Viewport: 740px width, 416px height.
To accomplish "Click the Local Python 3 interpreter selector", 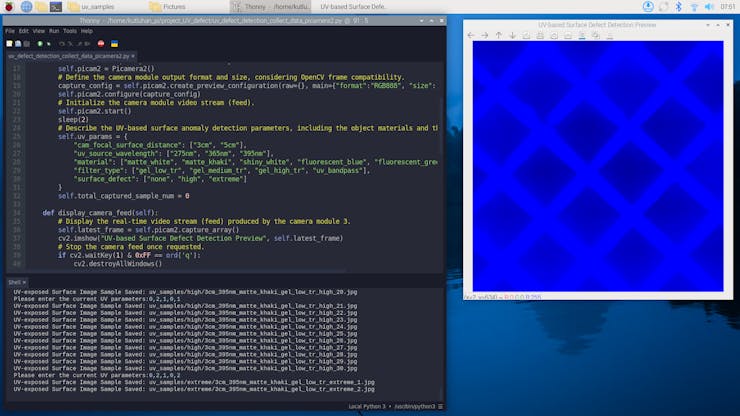I will coord(391,406).
